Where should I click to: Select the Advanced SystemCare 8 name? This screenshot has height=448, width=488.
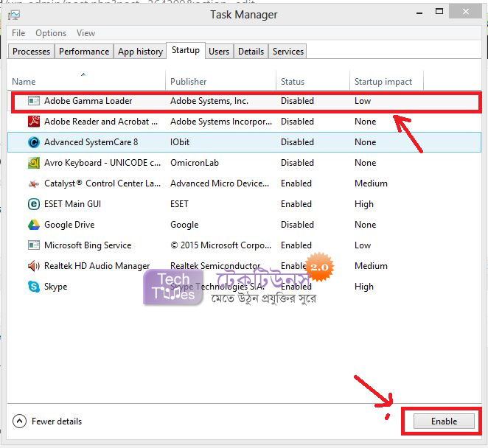tap(91, 142)
